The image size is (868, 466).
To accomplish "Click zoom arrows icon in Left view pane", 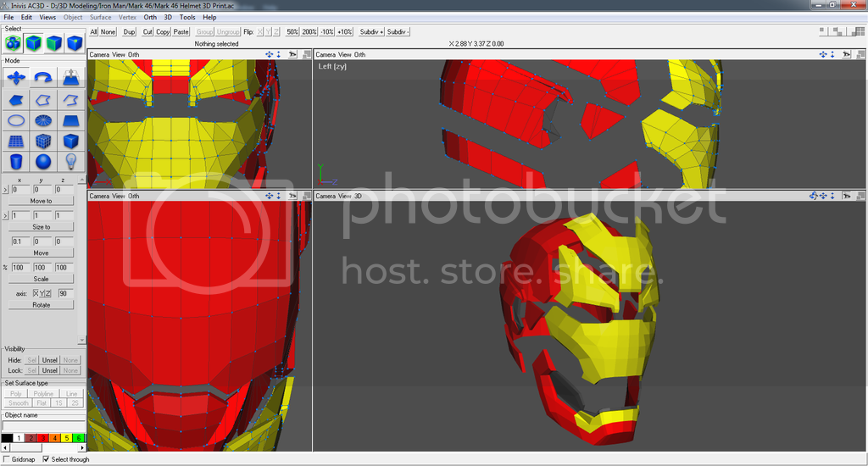I will pos(832,54).
